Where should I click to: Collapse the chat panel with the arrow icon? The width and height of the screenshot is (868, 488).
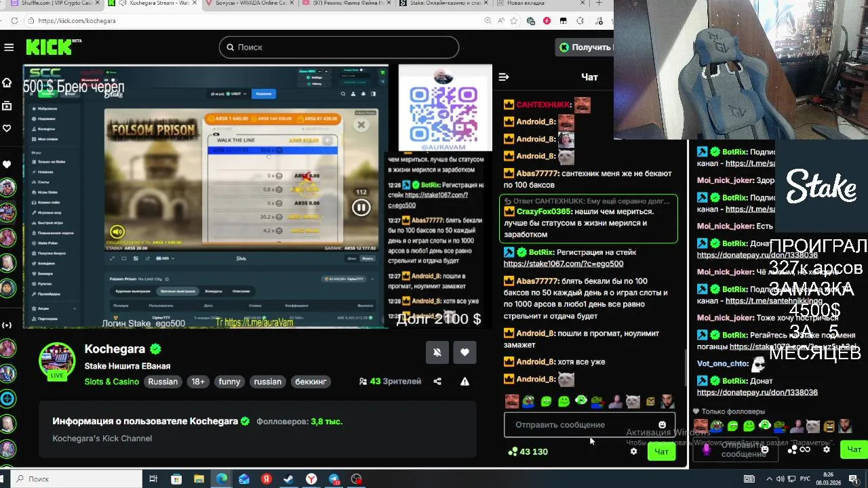point(504,77)
